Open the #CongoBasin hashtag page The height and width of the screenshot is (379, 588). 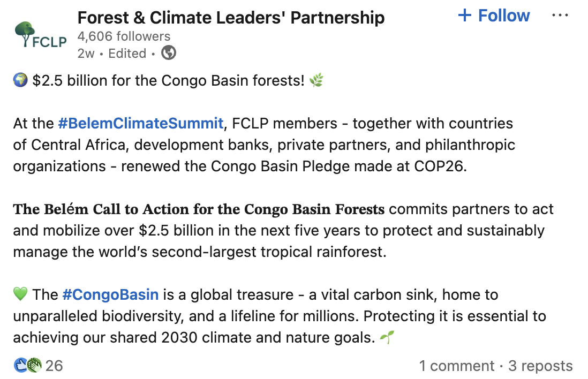click(111, 294)
